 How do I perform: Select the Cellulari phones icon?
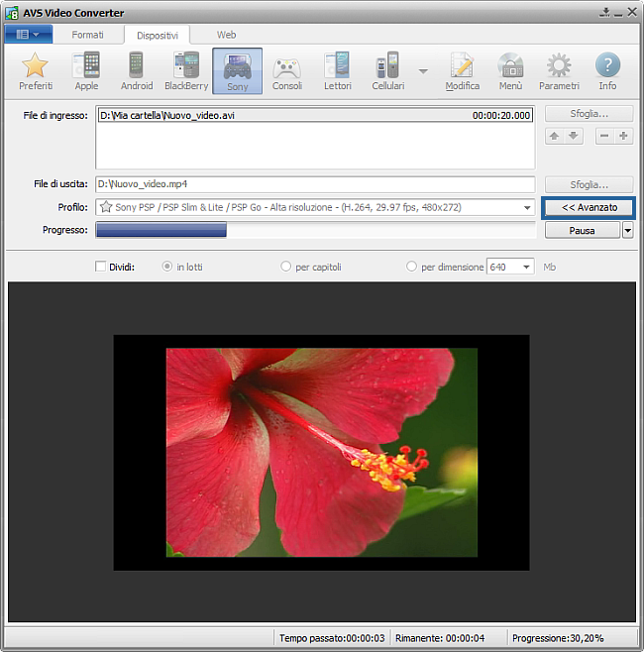point(387,70)
